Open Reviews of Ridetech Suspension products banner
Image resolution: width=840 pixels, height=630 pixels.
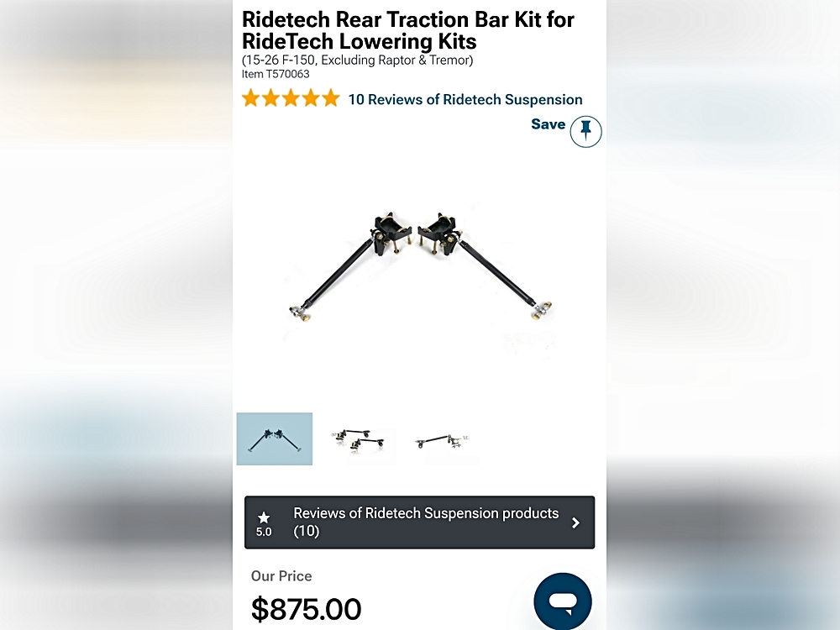point(419,522)
